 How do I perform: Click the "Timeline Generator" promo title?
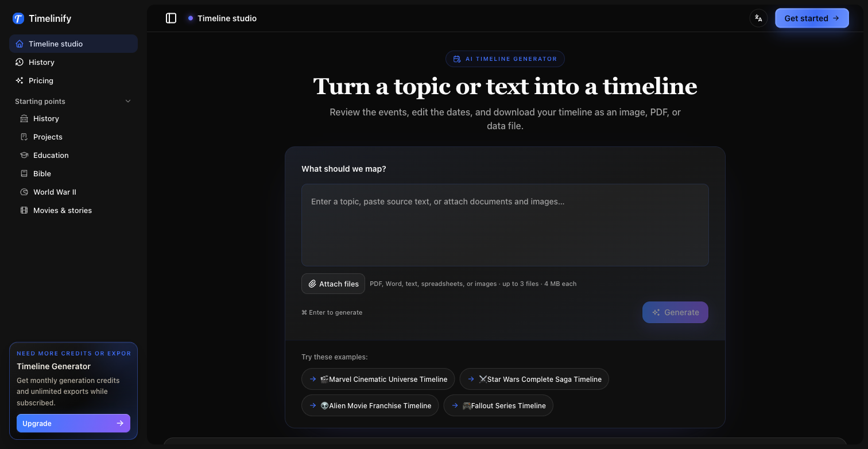[54, 366]
